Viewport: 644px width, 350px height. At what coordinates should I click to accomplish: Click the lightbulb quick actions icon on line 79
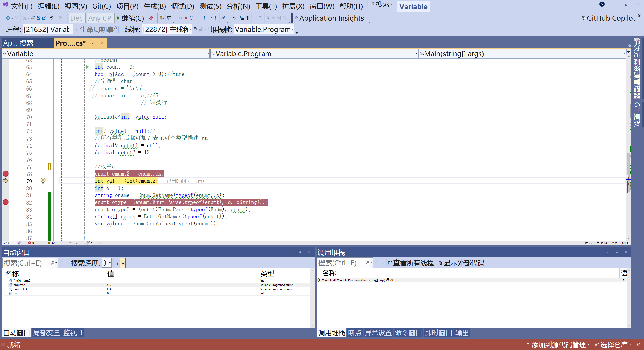coord(43,181)
